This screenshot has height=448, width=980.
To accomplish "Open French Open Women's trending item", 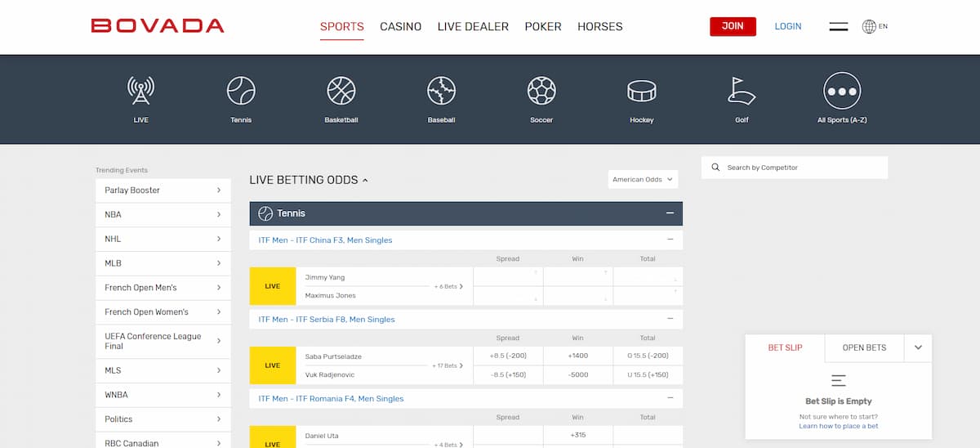I will [163, 312].
